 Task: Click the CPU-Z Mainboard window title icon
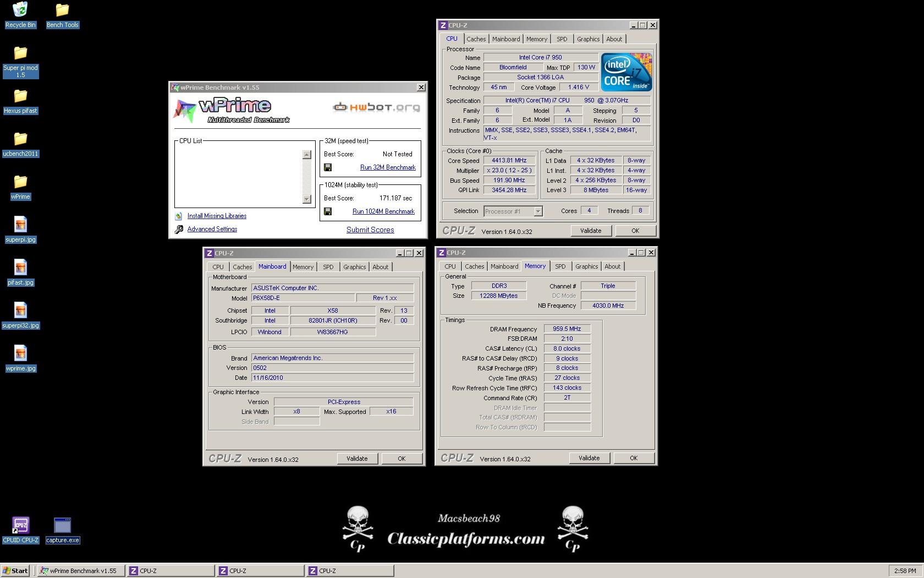[209, 253]
